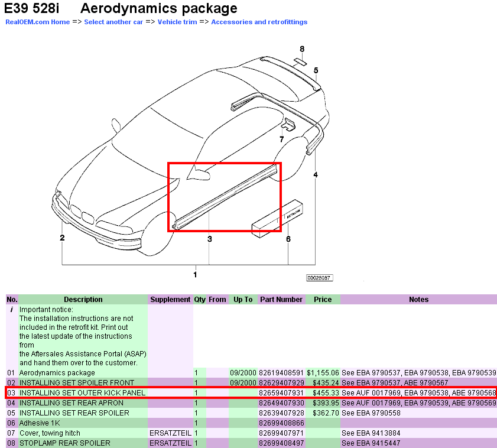Image resolution: width=497 pixels, height=448 pixels.
Task: Click the Aerodynamics package row notes cell
Action: click(419, 373)
